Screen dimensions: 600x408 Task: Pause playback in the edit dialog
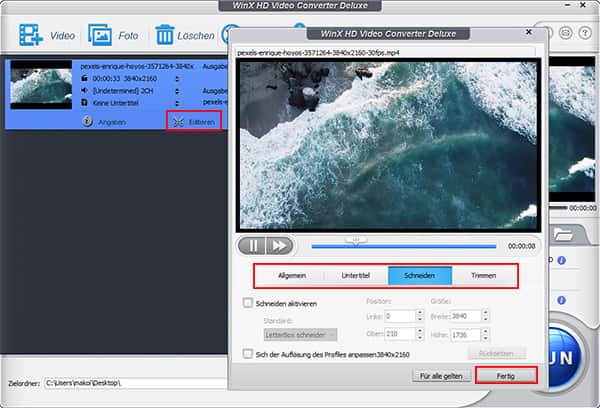click(252, 246)
